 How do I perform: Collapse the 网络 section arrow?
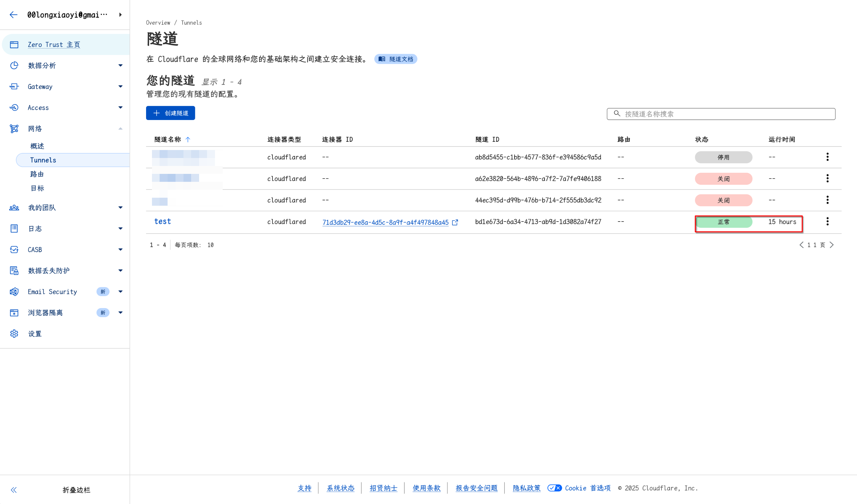tap(120, 129)
